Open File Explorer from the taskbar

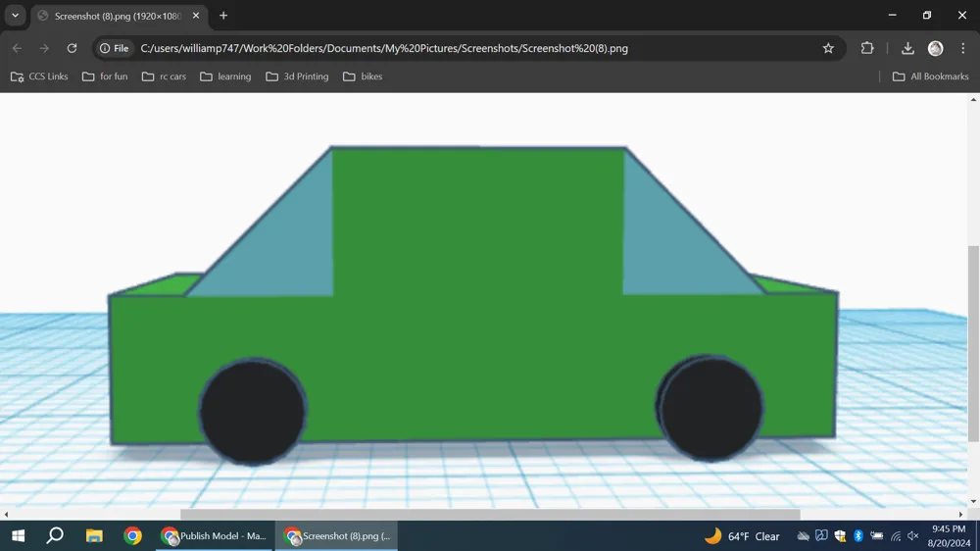pyautogui.click(x=94, y=536)
